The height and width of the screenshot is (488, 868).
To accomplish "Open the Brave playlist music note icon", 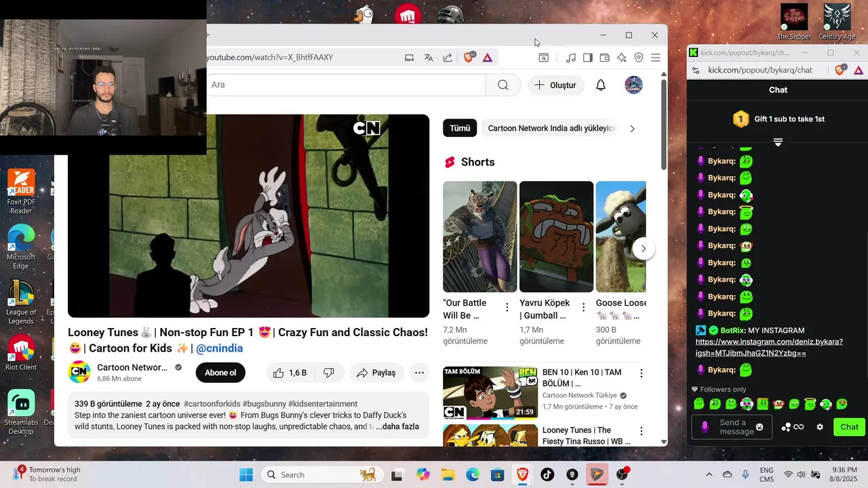I will click(x=571, y=58).
